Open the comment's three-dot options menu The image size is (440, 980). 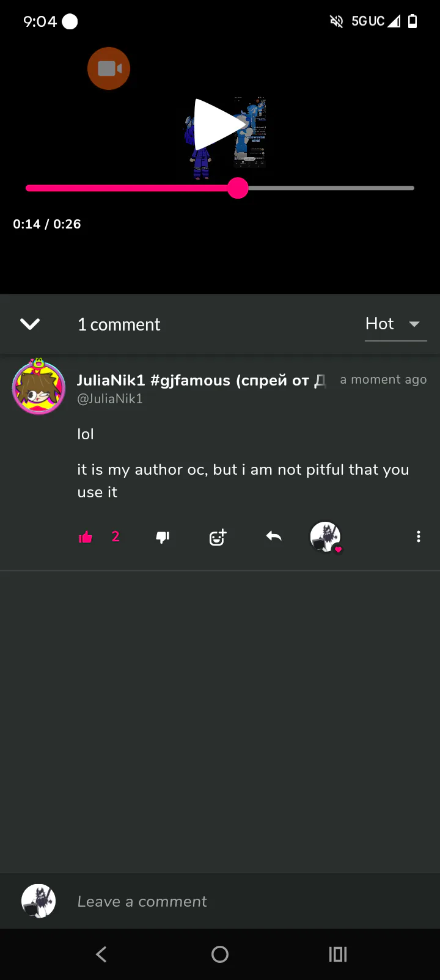click(x=419, y=536)
